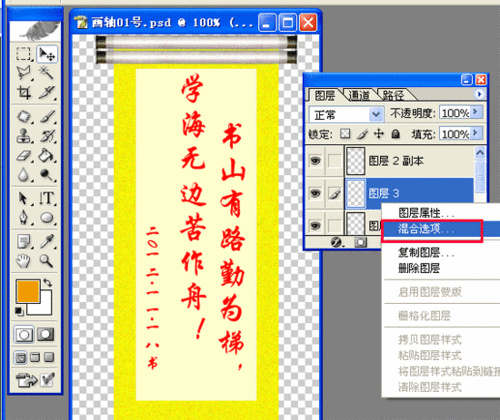Toggle lock all padlock icon

(x=396, y=134)
